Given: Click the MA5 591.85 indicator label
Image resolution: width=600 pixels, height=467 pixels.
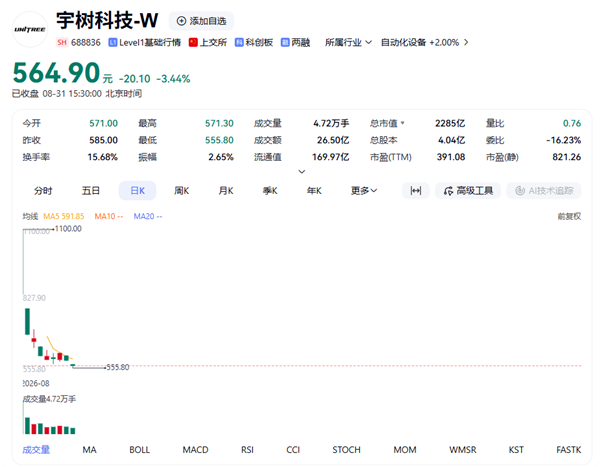Looking at the screenshot, I should tap(64, 217).
